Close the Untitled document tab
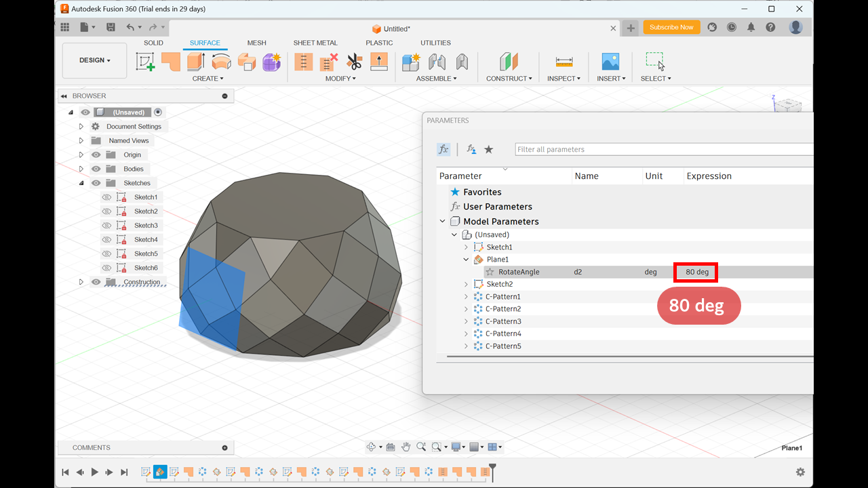 coord(613,28)
